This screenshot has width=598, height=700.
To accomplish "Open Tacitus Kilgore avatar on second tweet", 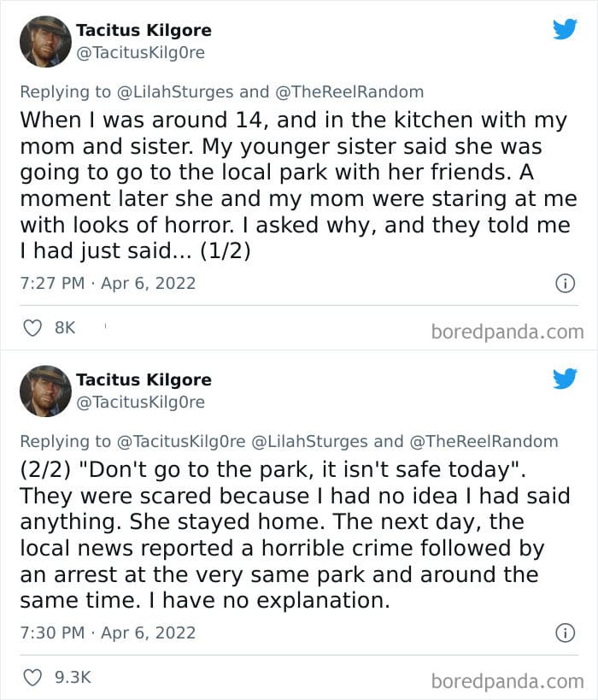I will click(45, 391).
